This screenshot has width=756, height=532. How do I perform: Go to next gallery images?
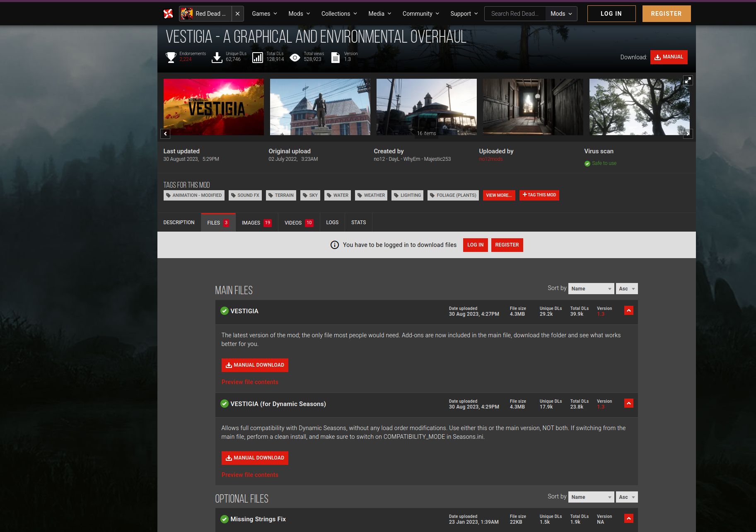[x=688, y=133]
